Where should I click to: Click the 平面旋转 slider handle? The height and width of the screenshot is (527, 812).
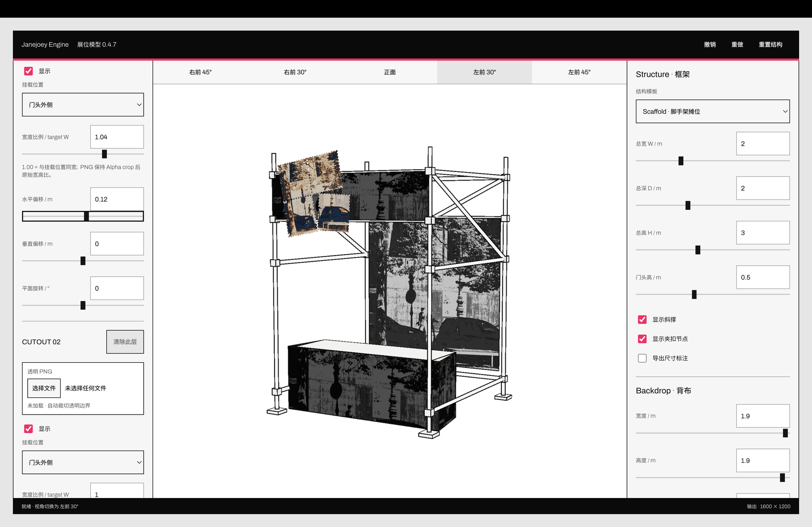(83, 306)
